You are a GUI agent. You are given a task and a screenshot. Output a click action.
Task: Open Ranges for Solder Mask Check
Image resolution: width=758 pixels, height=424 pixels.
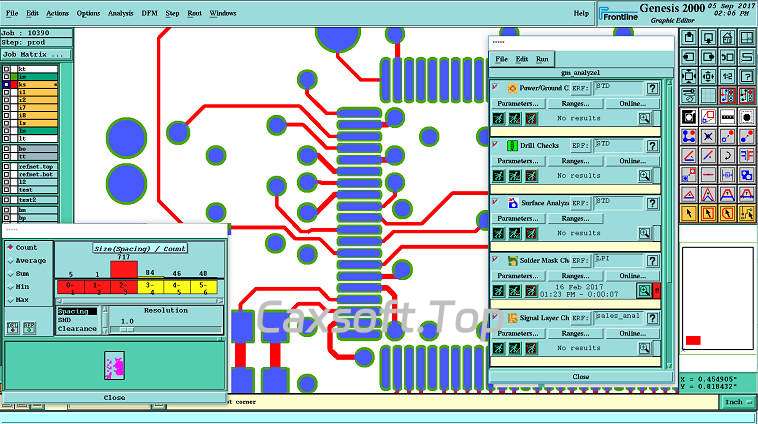(x=574, y=275)
